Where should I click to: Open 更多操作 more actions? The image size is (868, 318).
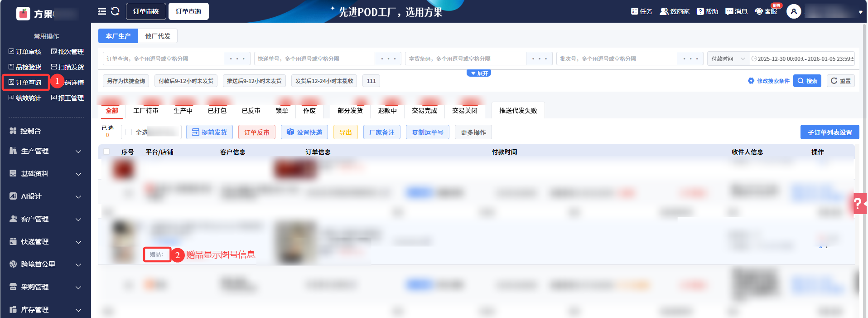coord(473,132)
